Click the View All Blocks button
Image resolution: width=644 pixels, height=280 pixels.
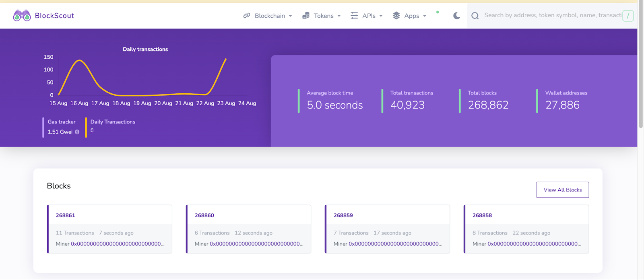[562, 190]
